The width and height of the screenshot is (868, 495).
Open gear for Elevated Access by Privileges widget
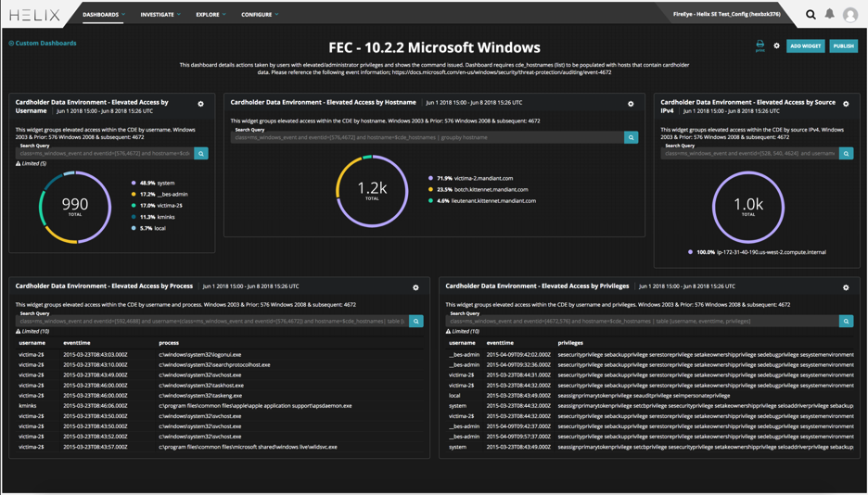(x=846, y=287)
